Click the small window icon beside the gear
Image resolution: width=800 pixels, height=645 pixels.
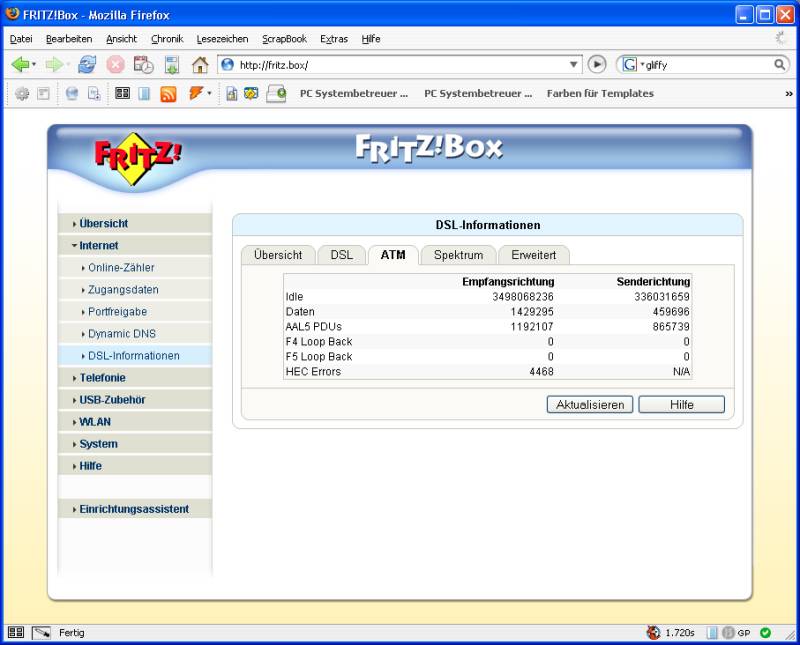44,93
